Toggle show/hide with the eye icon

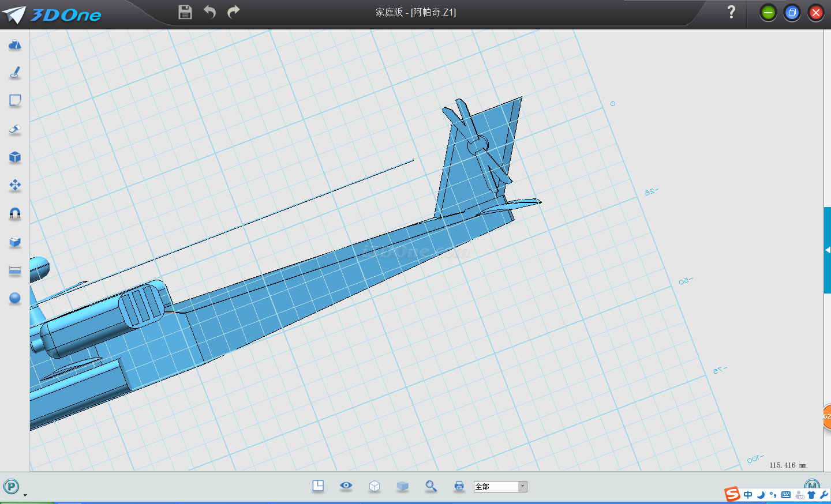(x=346, y=486)
